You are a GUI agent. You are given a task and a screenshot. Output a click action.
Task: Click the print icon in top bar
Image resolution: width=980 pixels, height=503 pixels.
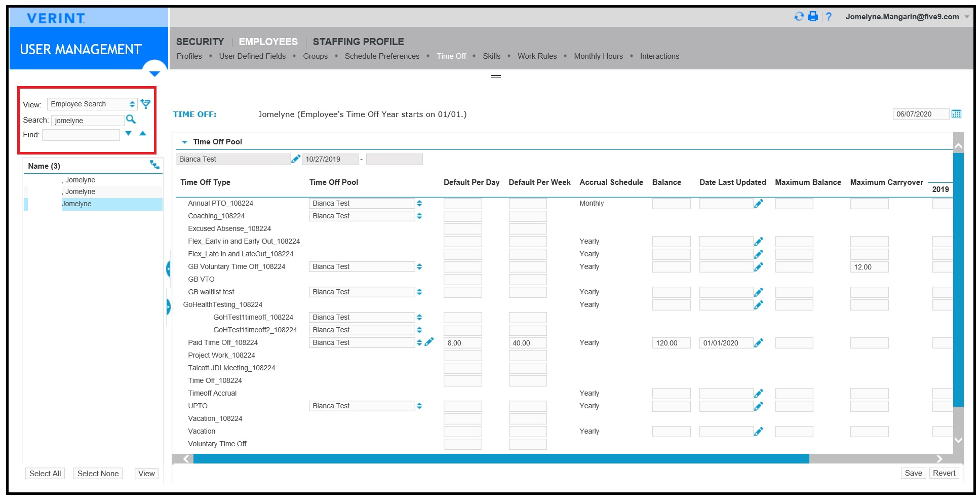coord(813,17)
